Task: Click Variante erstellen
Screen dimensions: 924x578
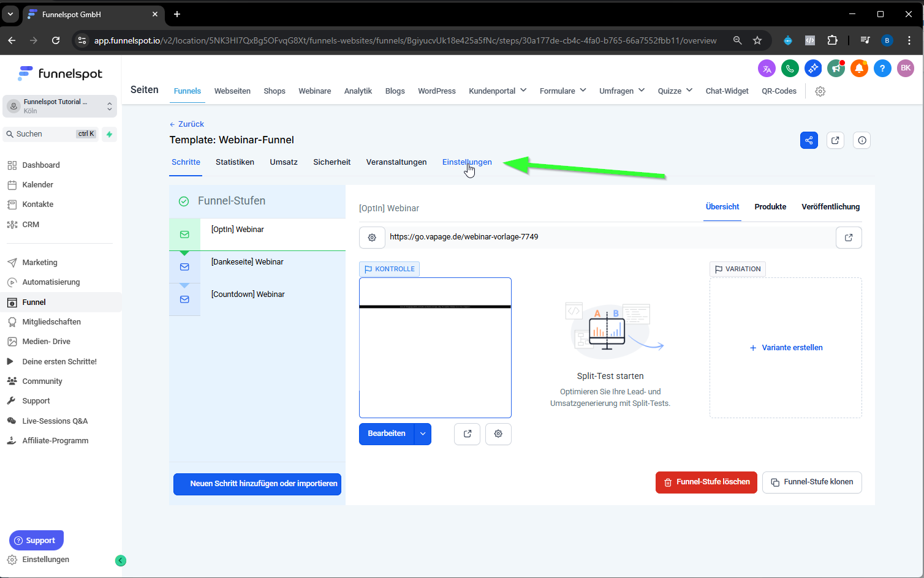Action: click(x=786, y=348)
